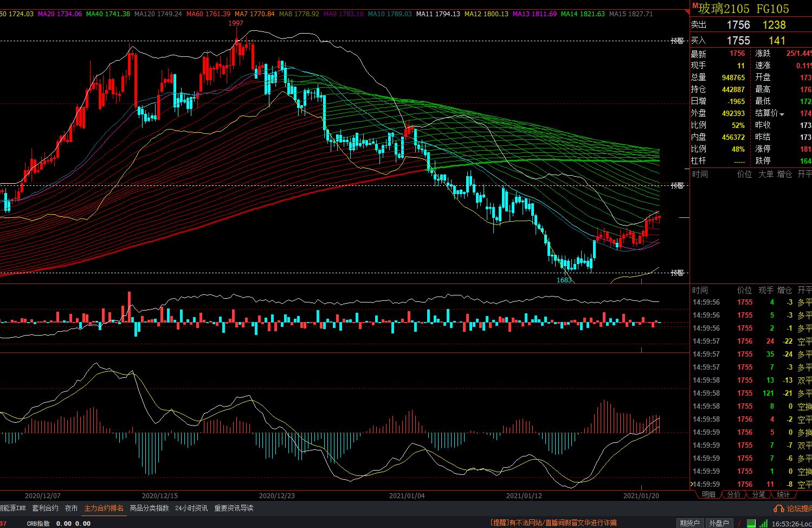
Task: Switch to the 明细 tab
Action: coord(708,494)
